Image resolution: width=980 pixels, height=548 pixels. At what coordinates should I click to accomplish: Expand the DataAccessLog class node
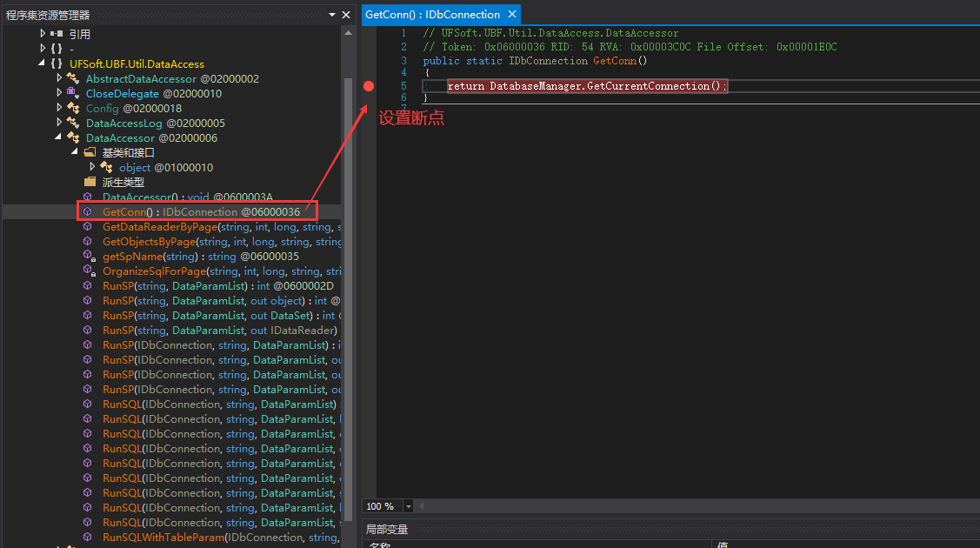click(x=59, y=124)
